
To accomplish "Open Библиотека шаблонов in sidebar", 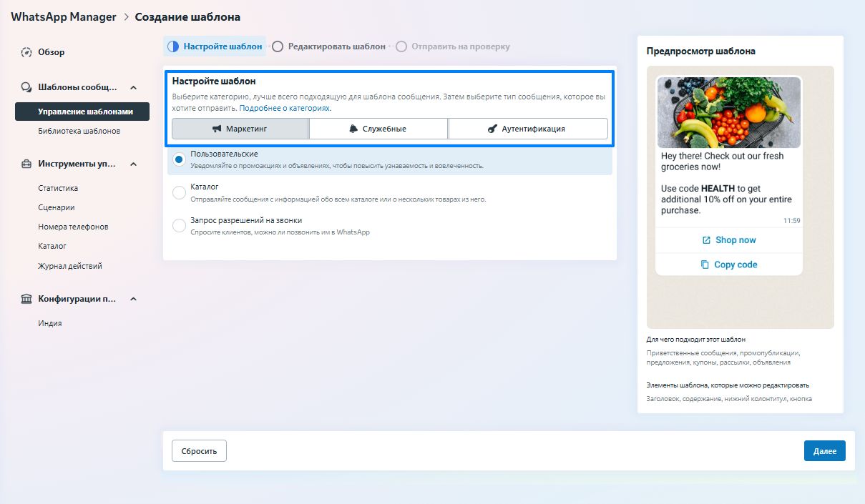I will [x=79, y=131].
